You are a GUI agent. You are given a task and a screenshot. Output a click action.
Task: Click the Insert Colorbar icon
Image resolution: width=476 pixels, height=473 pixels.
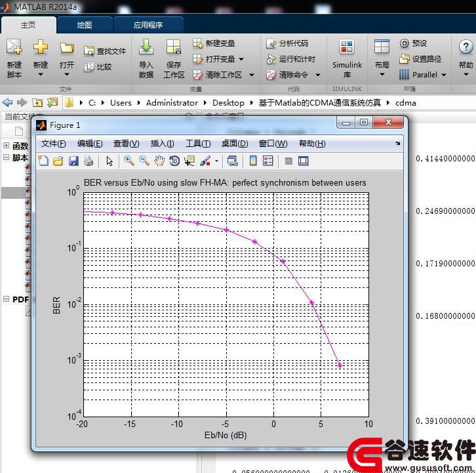tap(253, 161)
